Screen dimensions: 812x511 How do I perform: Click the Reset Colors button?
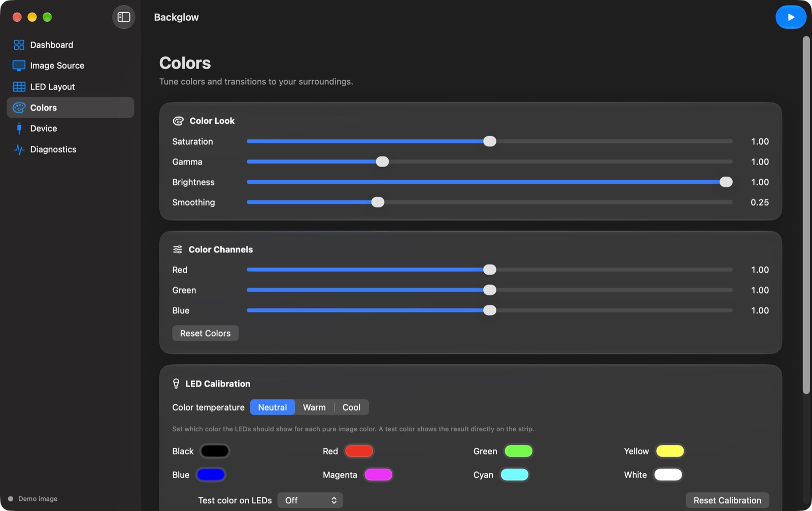click(206, 333)
